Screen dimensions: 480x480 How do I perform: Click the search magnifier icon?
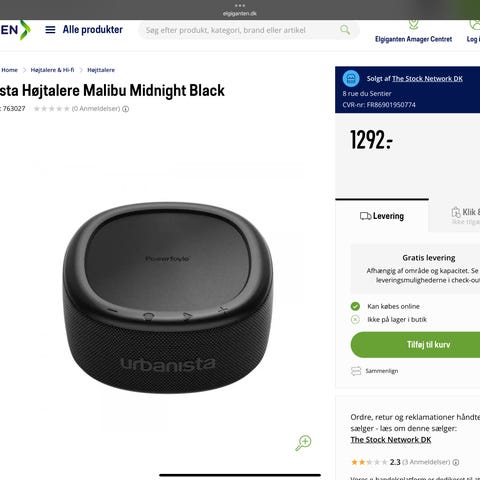pos(345,30)
